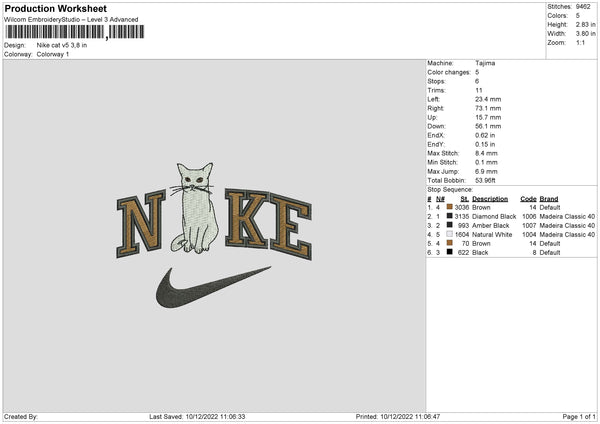Click the "Page 1 of 1" footer text

579,417
